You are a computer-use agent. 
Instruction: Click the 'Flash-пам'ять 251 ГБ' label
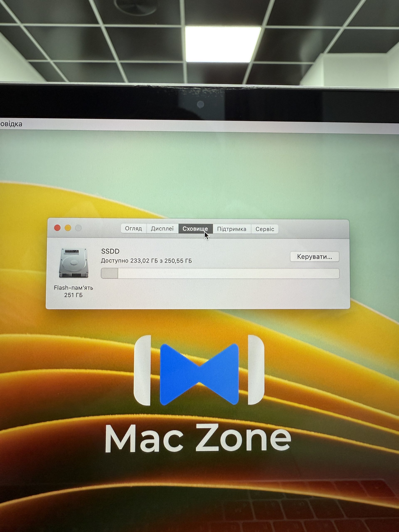click(x=73, y=291)
